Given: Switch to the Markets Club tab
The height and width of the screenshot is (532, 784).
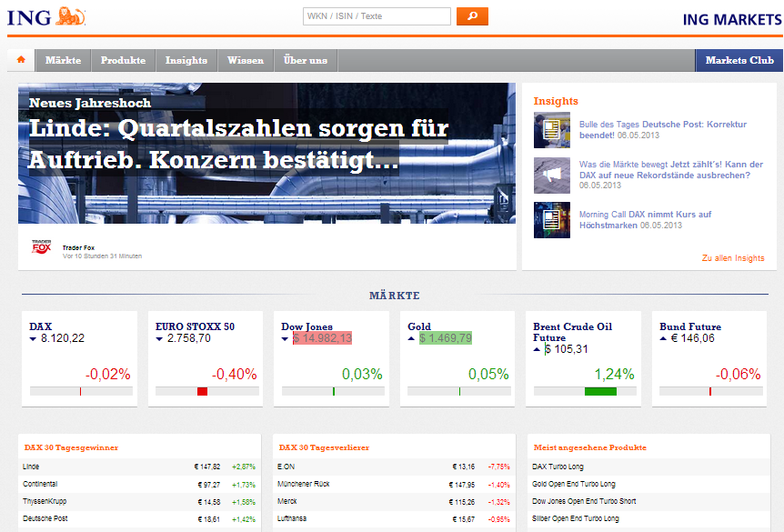Looking at the screenshot, I should click(739, 60).
